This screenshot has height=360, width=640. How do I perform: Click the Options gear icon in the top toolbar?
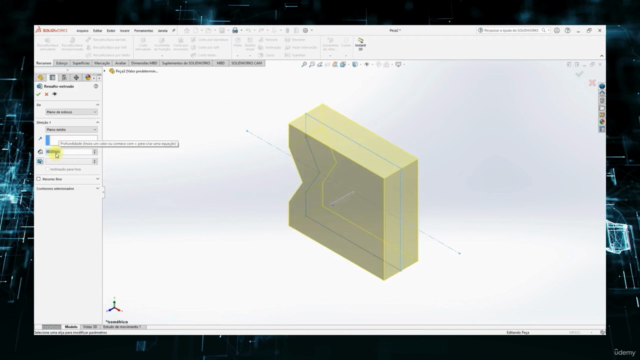(305, 31)
